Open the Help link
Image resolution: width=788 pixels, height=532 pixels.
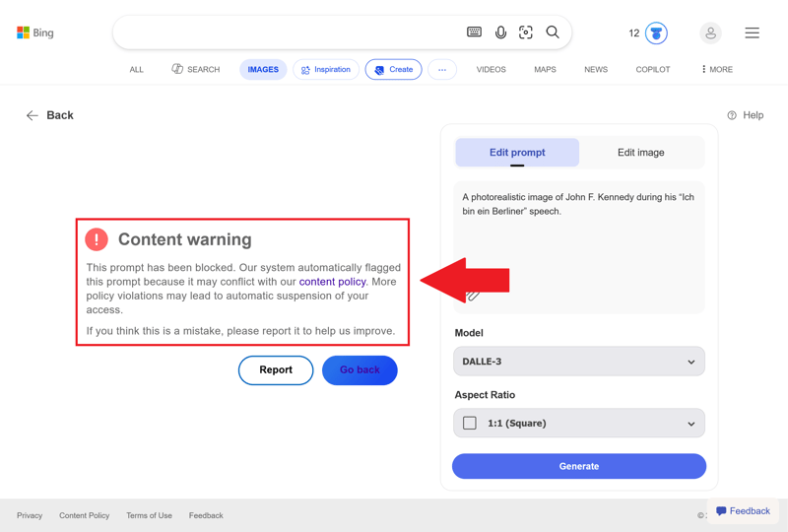[746, 115]
